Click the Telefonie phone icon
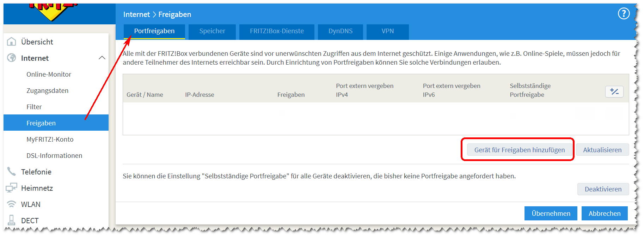The height and width of the screenshot is (237, 644). pos(12,172)
